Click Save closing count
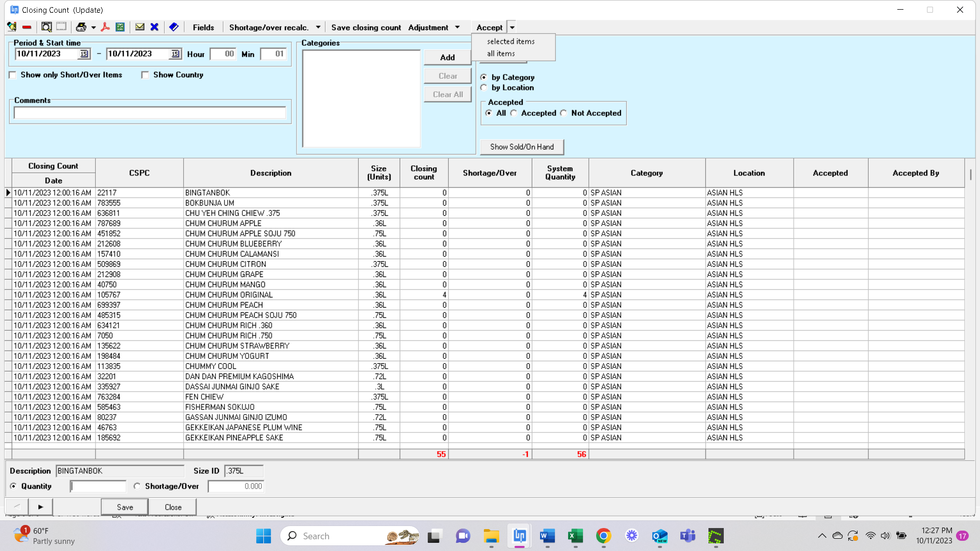The image size is (980, 551). pyautogui.click(x=366, y=28)
